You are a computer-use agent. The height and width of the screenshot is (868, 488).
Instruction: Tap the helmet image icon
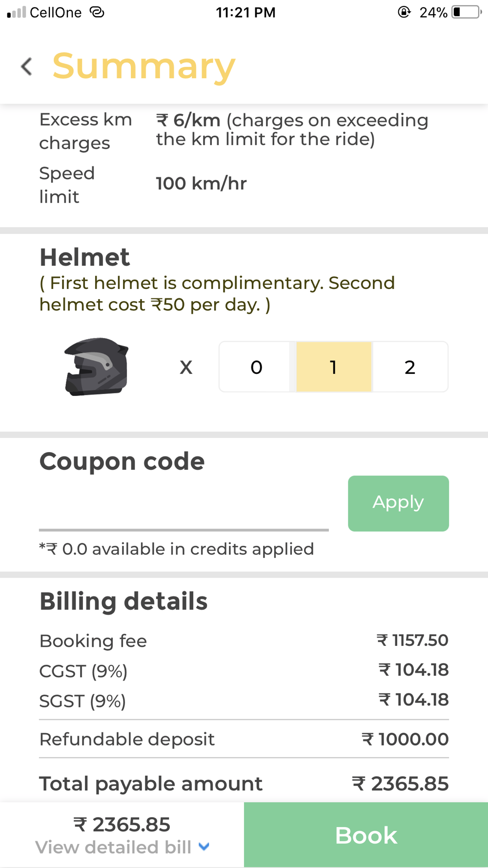96,367
